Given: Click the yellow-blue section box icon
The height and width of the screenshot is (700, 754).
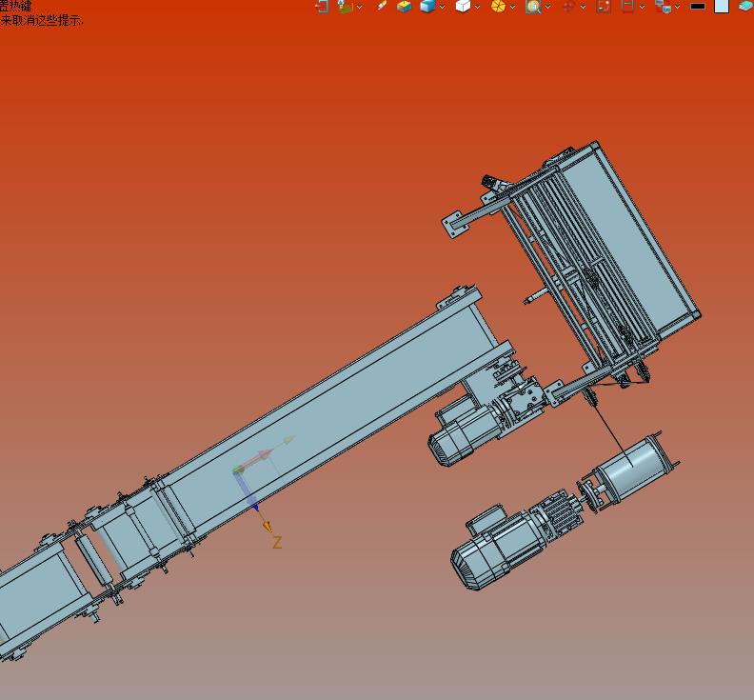Looking at the screenshot, I should coord(405,7).
